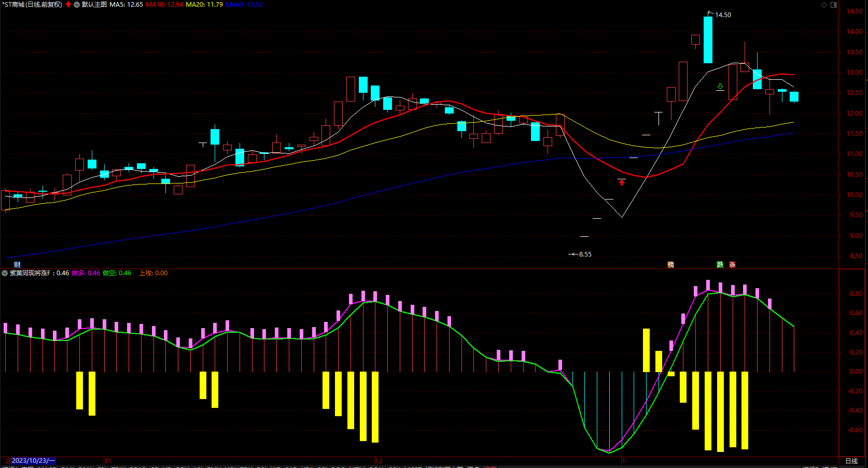868x468 pixels.
Task: Select the MA5: 12.65 readout
Action: coord(126,5)
